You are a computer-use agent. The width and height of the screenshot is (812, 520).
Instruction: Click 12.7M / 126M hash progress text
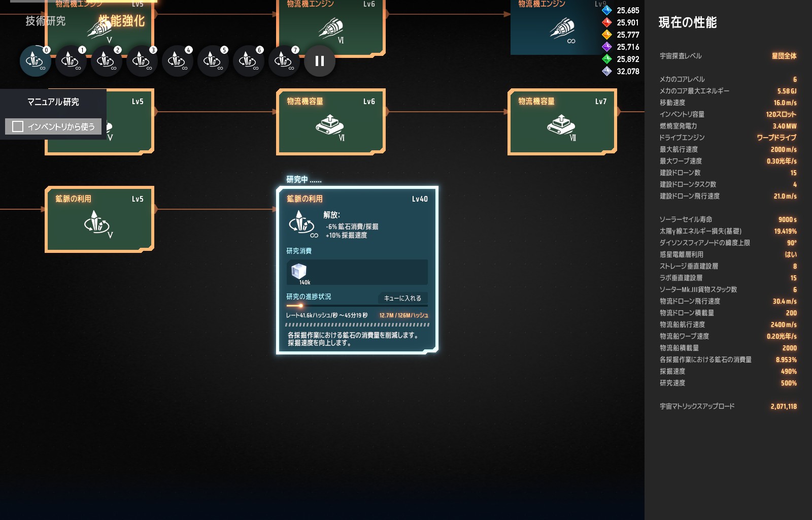pos(403,315)
